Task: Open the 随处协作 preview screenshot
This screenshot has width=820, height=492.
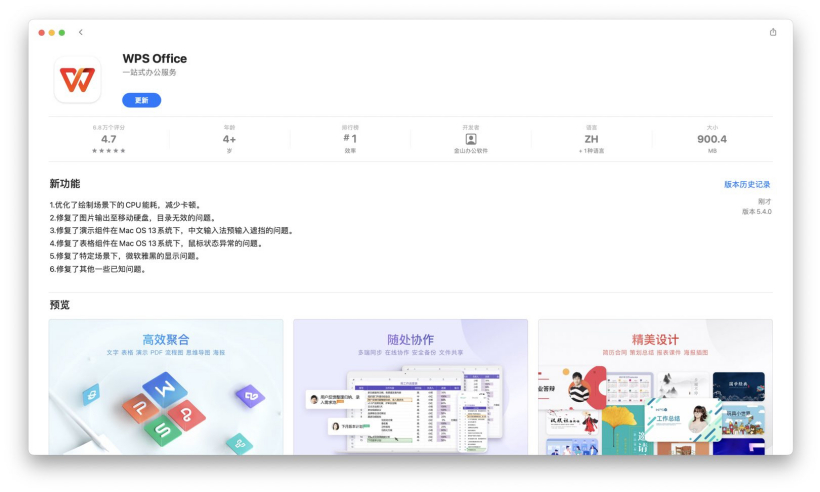Action: pos(410,387)
